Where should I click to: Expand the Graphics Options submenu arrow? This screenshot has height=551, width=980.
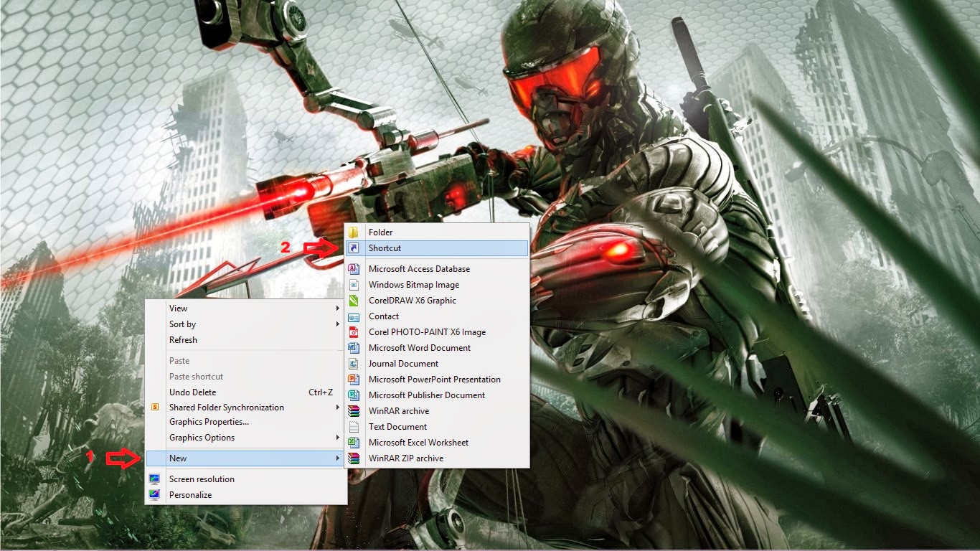pos(338,438)
